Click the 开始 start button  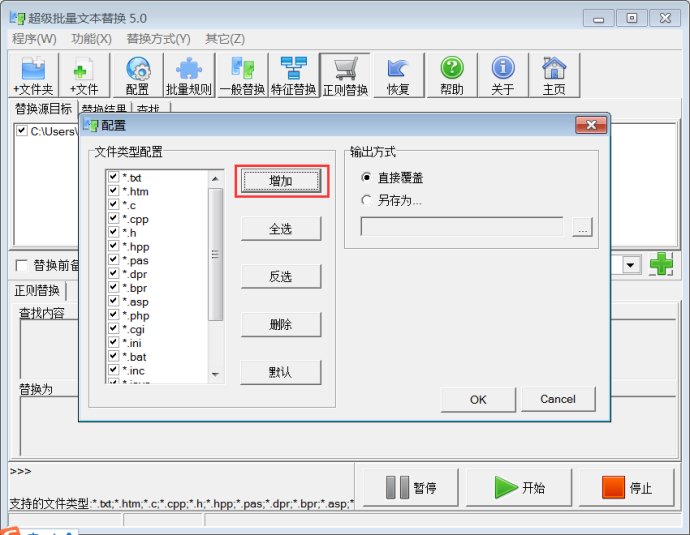521,488
